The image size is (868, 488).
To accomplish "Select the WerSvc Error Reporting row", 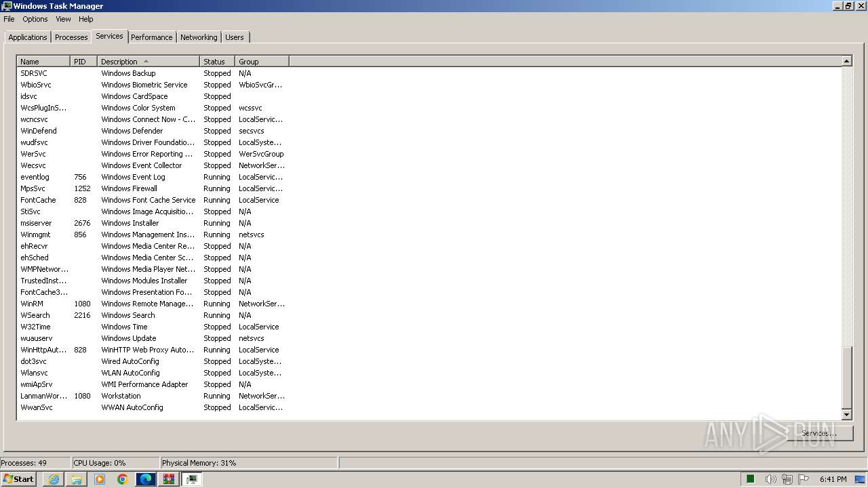I will (x=153, y=154).
